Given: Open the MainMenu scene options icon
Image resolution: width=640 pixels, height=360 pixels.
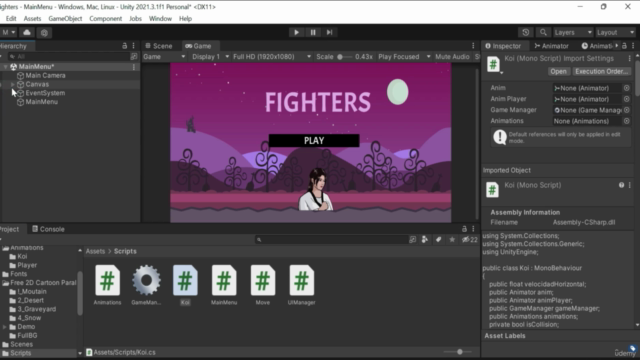Looking at the screenshot, I should tap(134, 67).
